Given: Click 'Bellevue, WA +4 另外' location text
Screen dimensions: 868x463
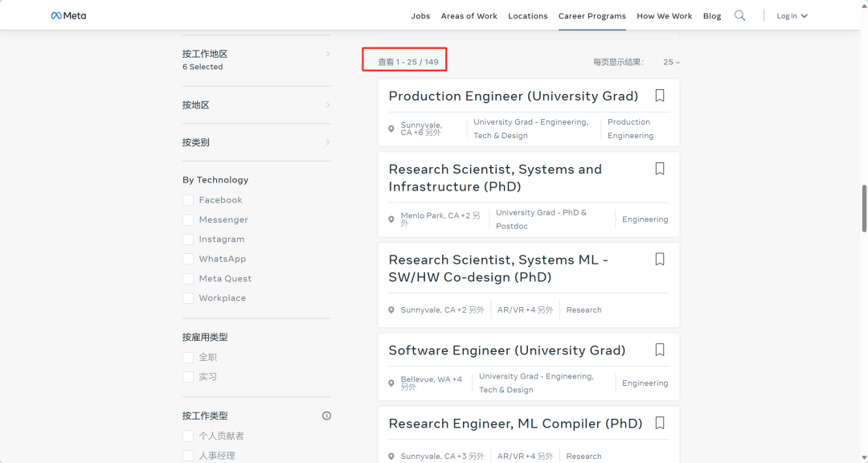Looking at the screenshot, I should click(432, 383).
